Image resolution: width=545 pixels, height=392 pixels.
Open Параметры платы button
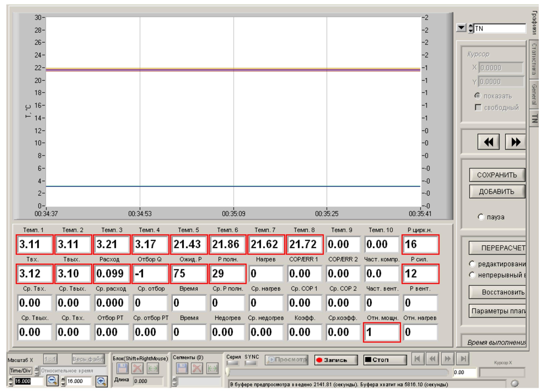click(x=497, y=311)
